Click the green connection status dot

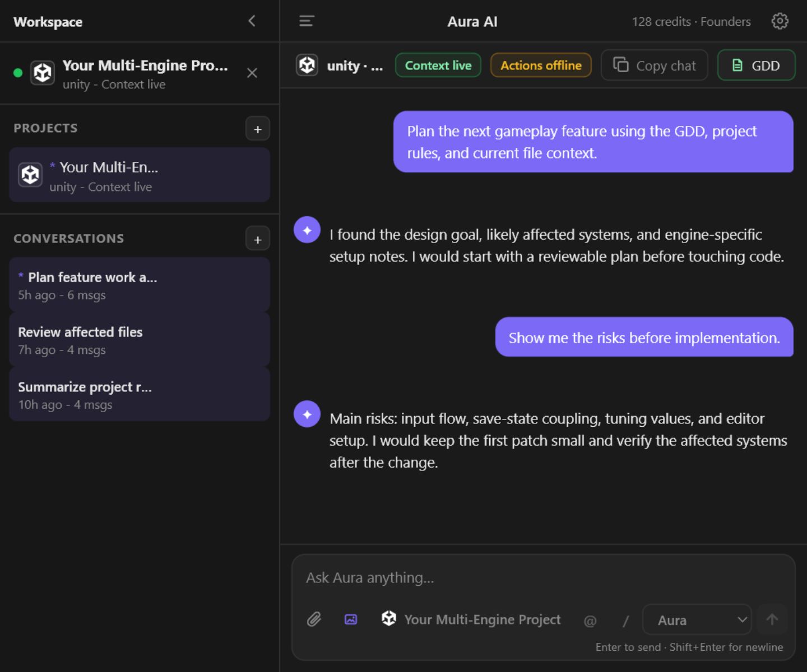click(x=18, y=73)
